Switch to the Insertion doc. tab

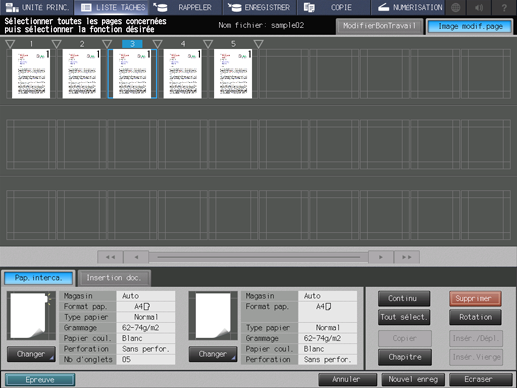[x=114, y=278]
